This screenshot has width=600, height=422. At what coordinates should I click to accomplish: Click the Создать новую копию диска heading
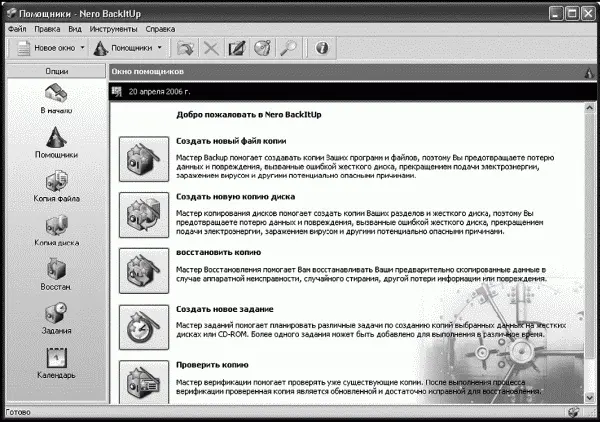235,197
